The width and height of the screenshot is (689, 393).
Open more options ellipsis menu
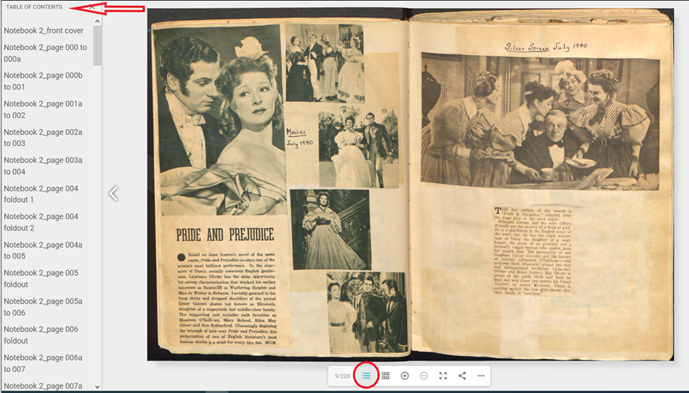pyautogui.click(x=481, y=376)
